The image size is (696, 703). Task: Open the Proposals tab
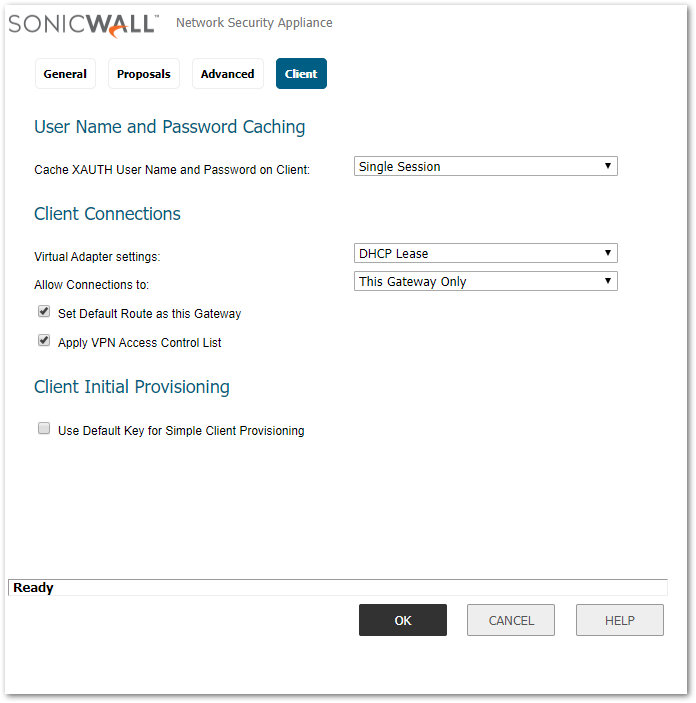(x=143, y=74)
